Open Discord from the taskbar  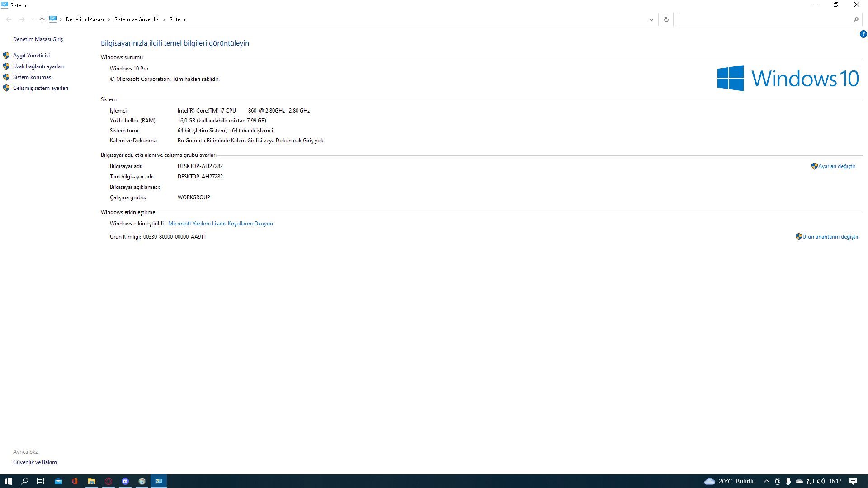[x=125, y=481]
